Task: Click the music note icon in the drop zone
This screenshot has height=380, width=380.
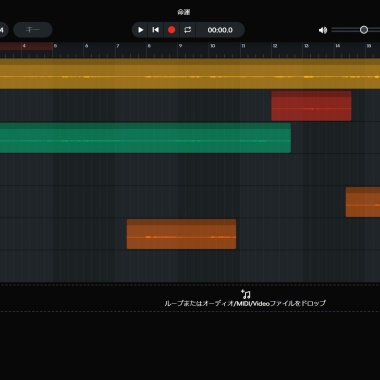Action: pos(246,294)
